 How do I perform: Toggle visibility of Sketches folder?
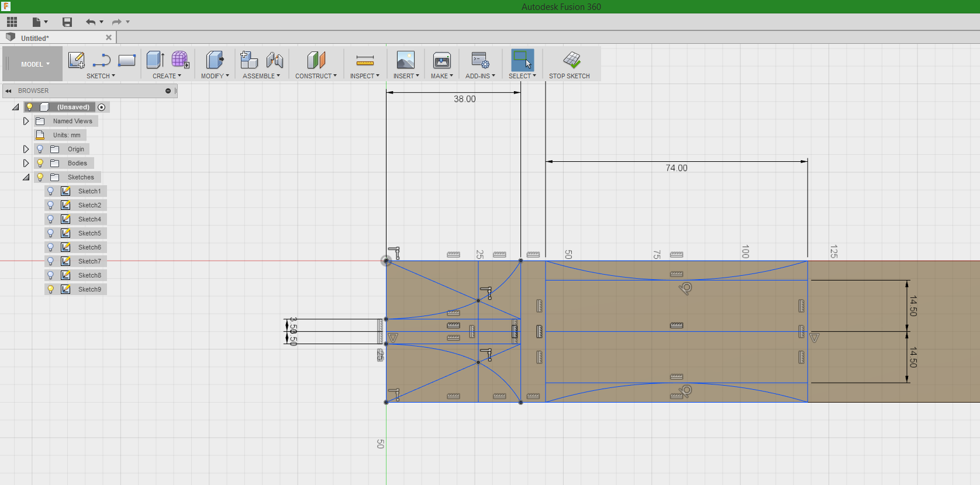[40, 177]
